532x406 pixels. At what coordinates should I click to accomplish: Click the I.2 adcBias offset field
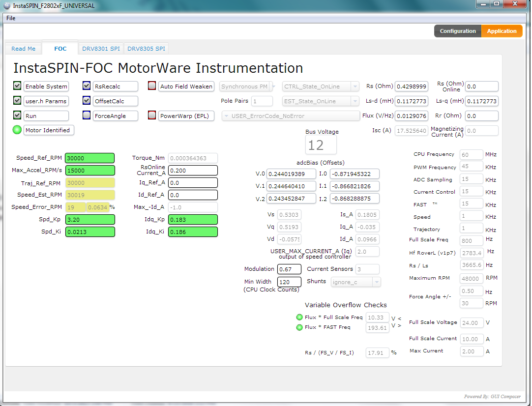355,199
